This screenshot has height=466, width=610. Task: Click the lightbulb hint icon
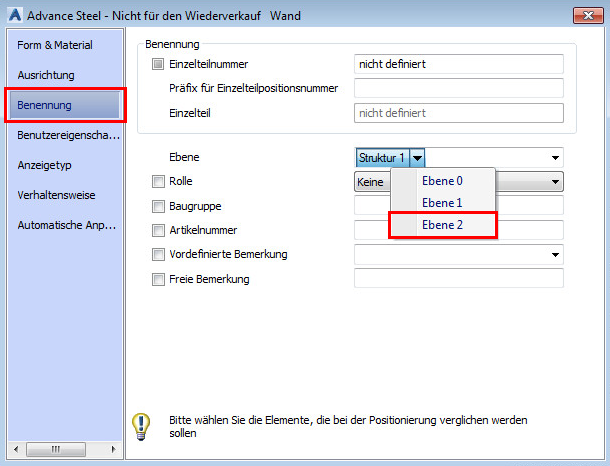pyautogui.click(x=141, y=426)
